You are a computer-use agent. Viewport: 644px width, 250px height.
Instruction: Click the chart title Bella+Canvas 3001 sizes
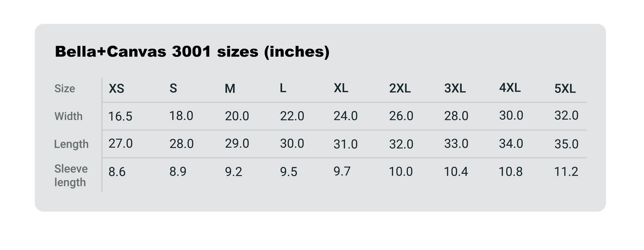pyautogui.click(x=192, y=52)
